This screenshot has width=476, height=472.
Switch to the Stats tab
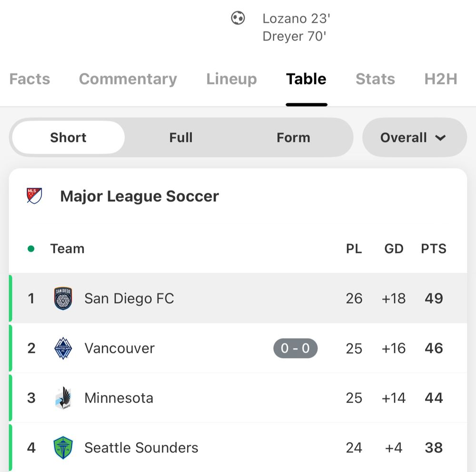(x=375, y=79)
